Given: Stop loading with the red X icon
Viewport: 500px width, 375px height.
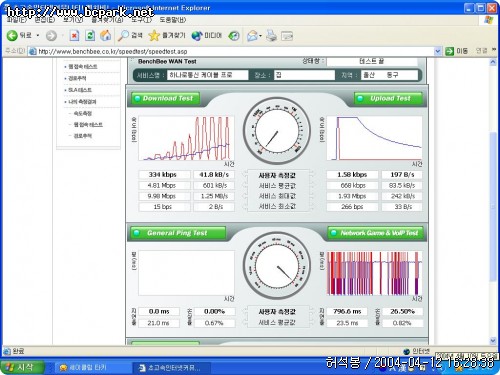Looking at the screenshot, I should [x=74, y=36].
